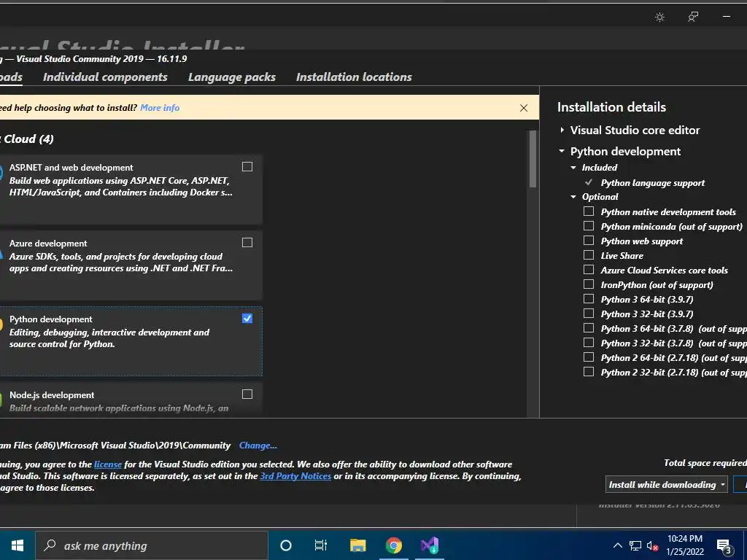Open the Action Center notifications icon
The image size is (747, 560).
724,546
